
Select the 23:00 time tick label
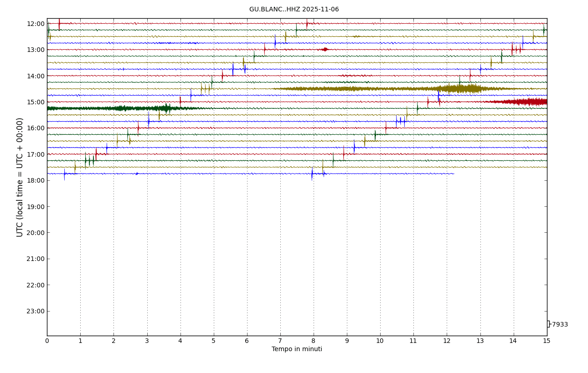36,311
